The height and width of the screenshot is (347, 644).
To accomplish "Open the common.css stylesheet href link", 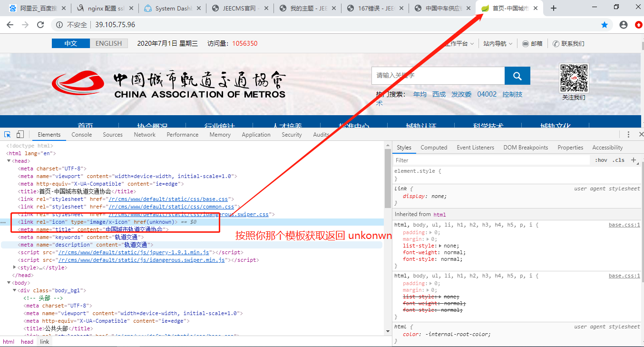I will pyautogui.click(x=172, y=207).
